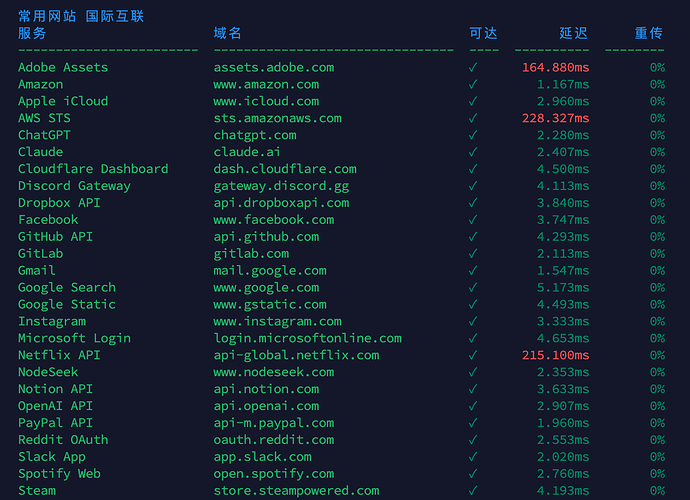Click the red latency value 164.880ms
This screenshot has height=500, width=690.
[x=555, y=67]
